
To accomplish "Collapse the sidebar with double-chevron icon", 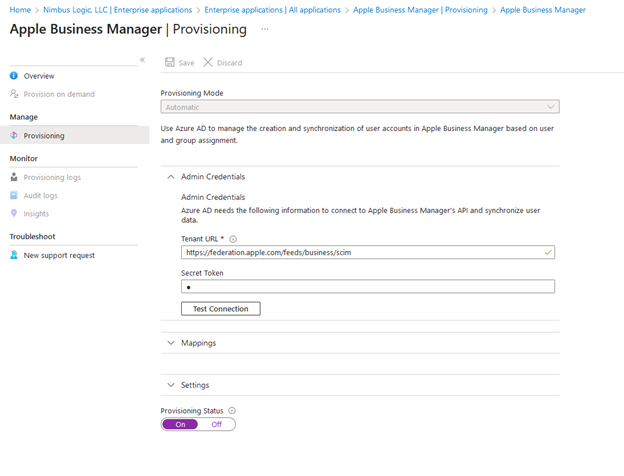I will click(142, 60).
